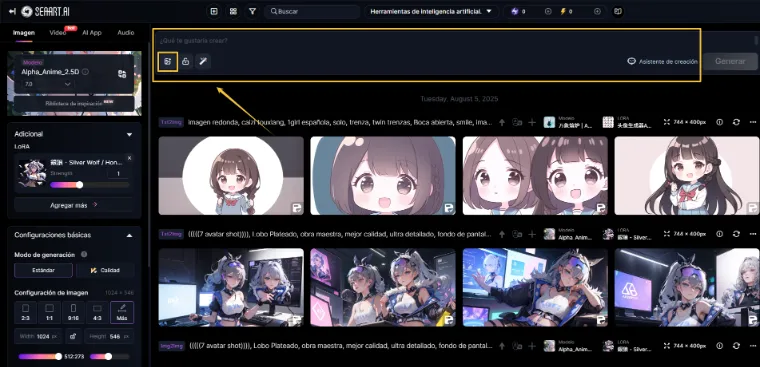760x367 pixels.
Task: Open Asistente de creación
Action: 662,62
